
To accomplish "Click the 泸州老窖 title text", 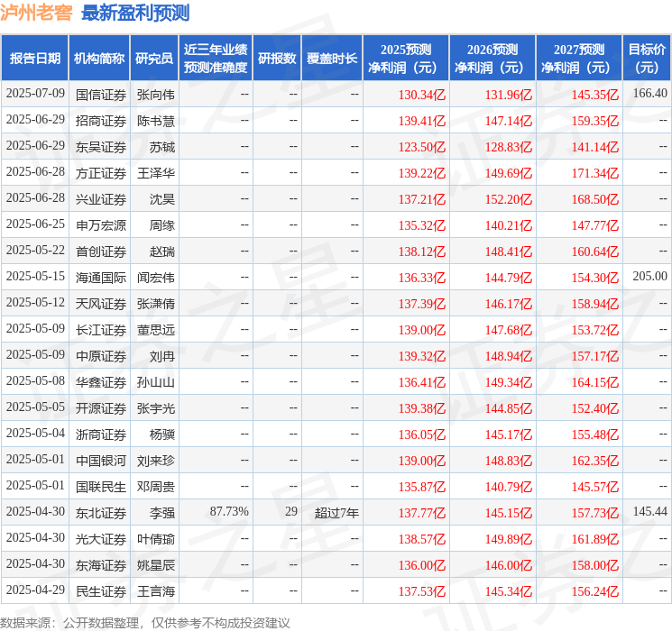I will (36, 13).
